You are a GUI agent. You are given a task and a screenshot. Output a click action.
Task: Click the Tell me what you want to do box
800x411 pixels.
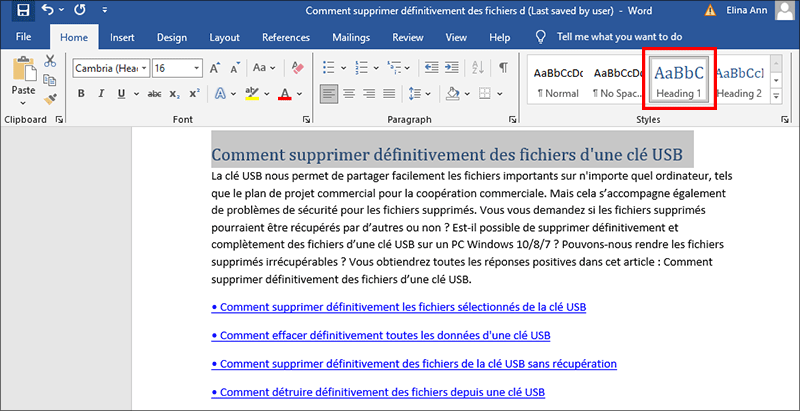tap(619, 37)
